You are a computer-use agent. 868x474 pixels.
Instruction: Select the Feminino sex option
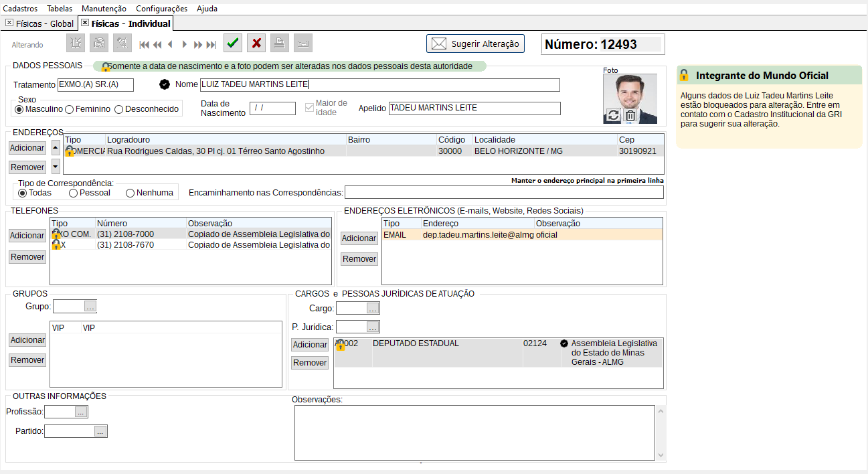click(x=70, y=109)
